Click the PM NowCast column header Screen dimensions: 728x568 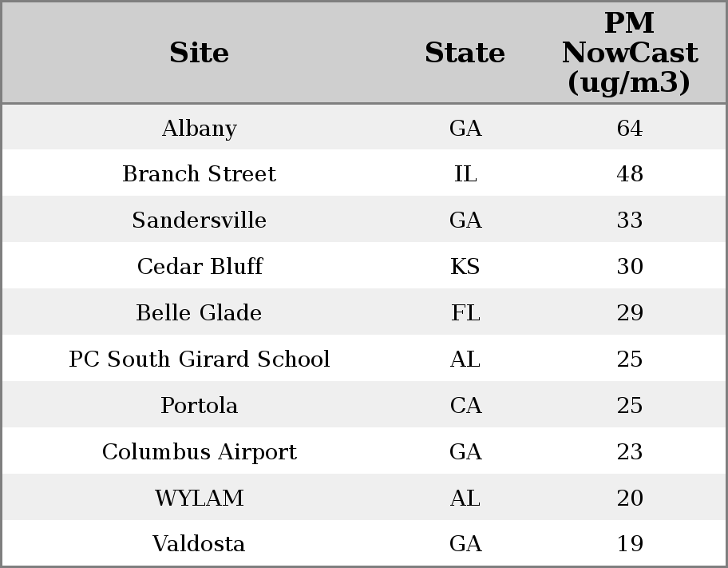click(629, 54)
